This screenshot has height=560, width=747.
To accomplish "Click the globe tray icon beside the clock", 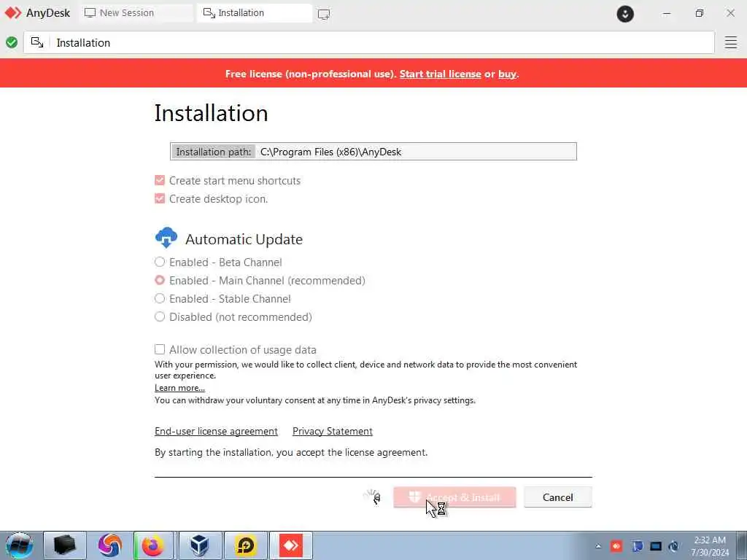I will (674, 546).
